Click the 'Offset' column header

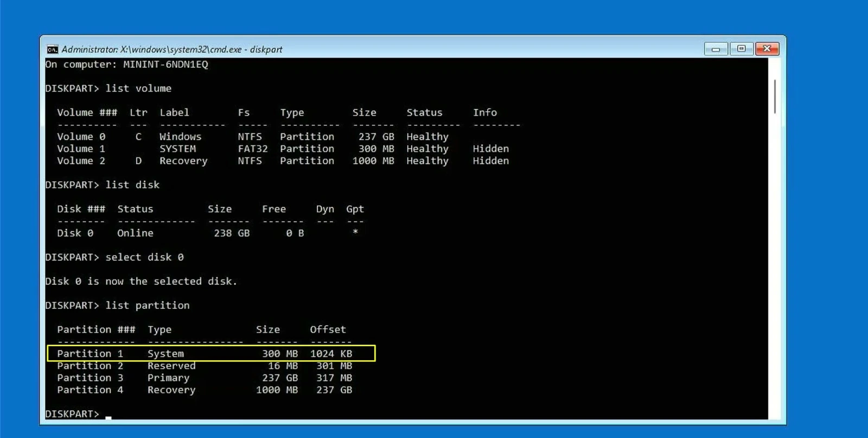pos(328,329)
